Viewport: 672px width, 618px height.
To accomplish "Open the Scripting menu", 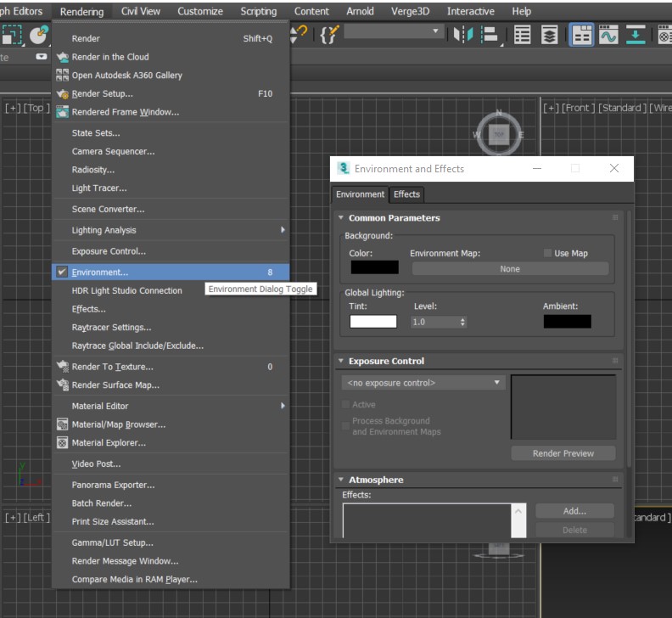I will click(259, 11).
